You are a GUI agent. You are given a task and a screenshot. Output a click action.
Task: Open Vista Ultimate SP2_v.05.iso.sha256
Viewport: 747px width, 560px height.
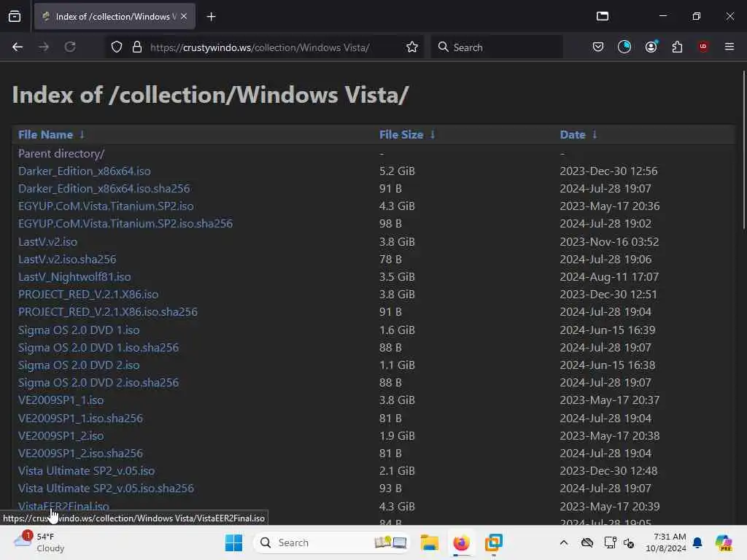[x=106, y=489]
